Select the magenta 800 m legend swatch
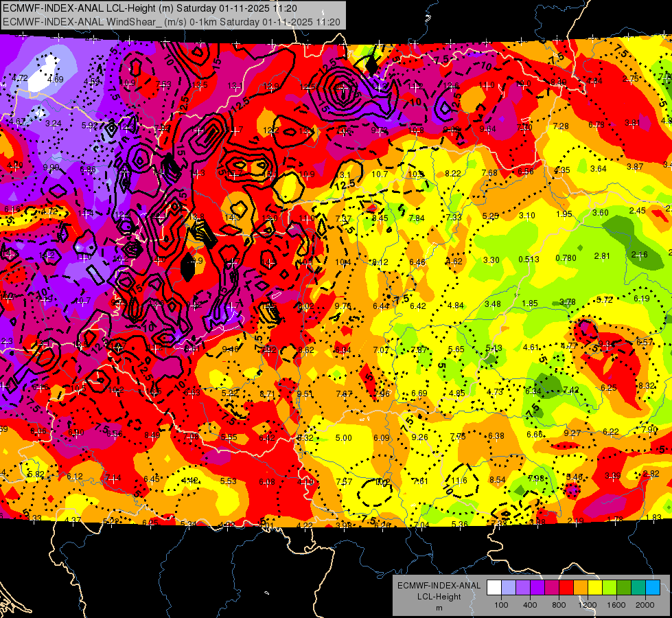Screen dimensions: 672x618 (552, 587)
